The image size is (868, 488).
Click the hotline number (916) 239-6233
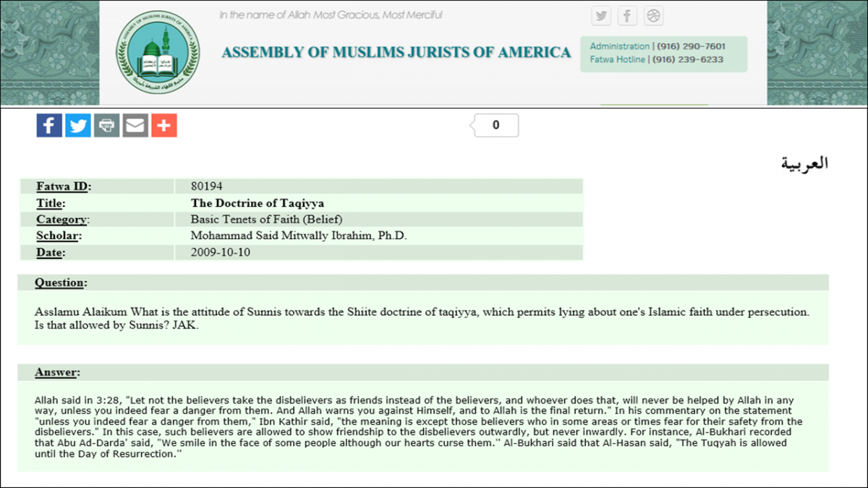687,59
